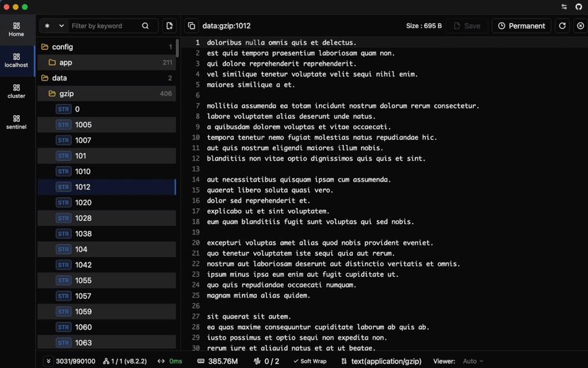
Task: Click the copy key name icon beside data:gzip:1012
Action: [192, 25]
